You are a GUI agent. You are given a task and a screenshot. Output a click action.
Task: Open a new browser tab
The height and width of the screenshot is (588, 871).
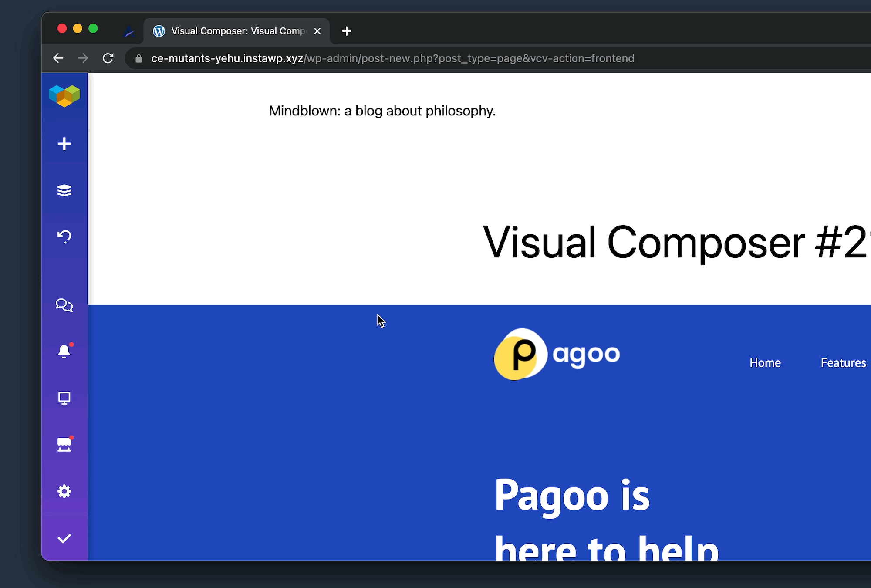[x=347, y=31]
